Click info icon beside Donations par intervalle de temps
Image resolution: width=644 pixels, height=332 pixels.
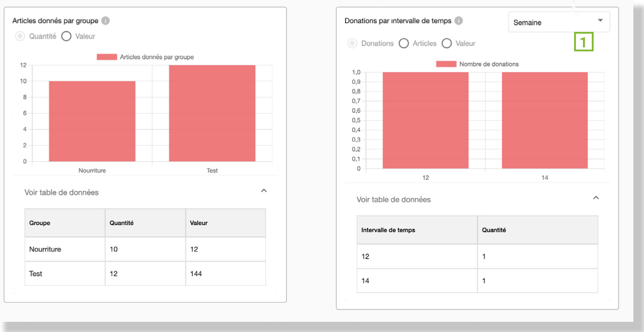point(459,21)
